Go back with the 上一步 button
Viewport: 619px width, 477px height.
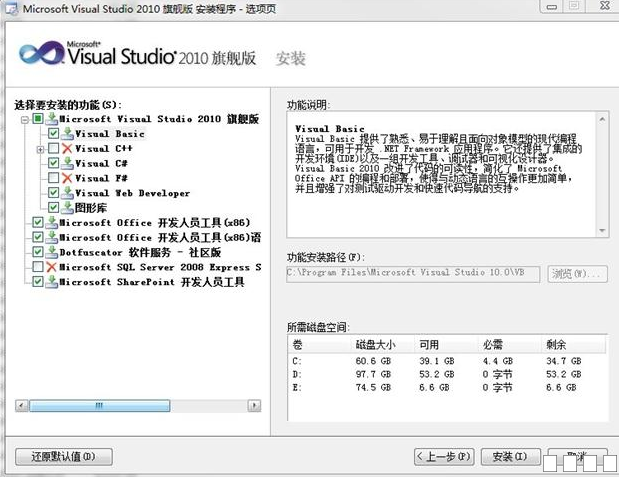click(x=443, y=456)
